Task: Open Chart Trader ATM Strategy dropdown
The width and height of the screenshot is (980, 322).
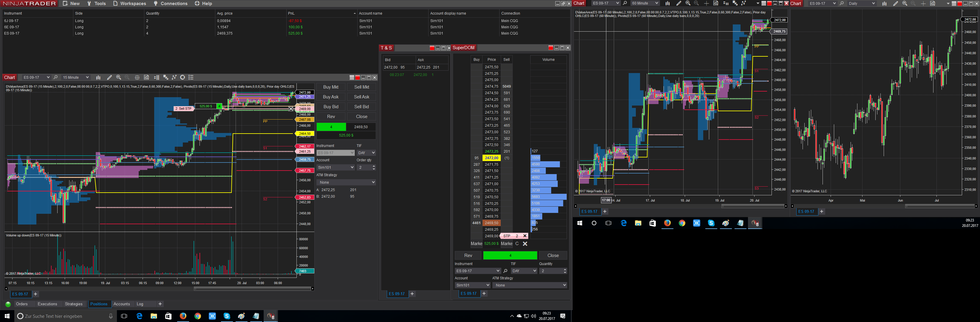Action: point(346,182)
